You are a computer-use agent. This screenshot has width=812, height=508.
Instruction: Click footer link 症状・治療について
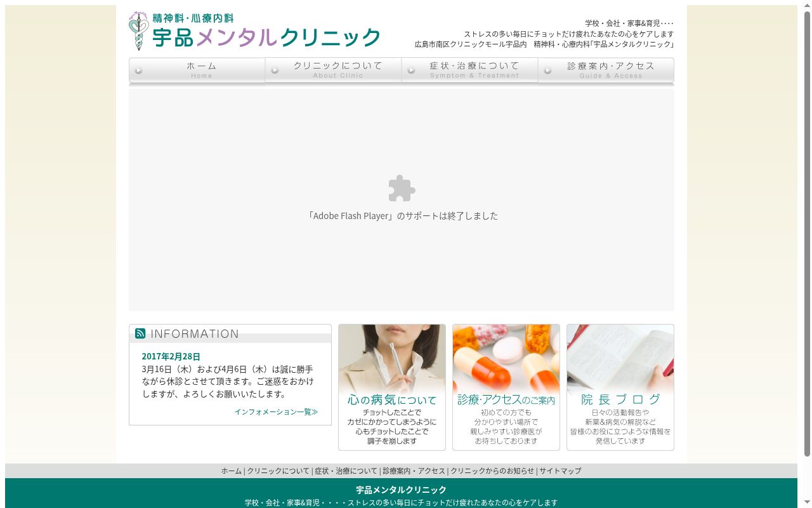click(x=346, y=471)
